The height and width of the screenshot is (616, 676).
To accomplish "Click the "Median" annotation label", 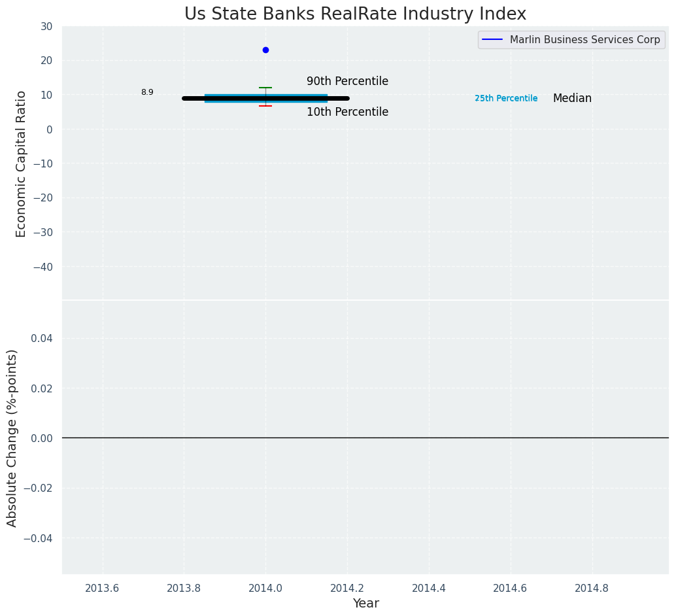I will [x=572, y=99].
